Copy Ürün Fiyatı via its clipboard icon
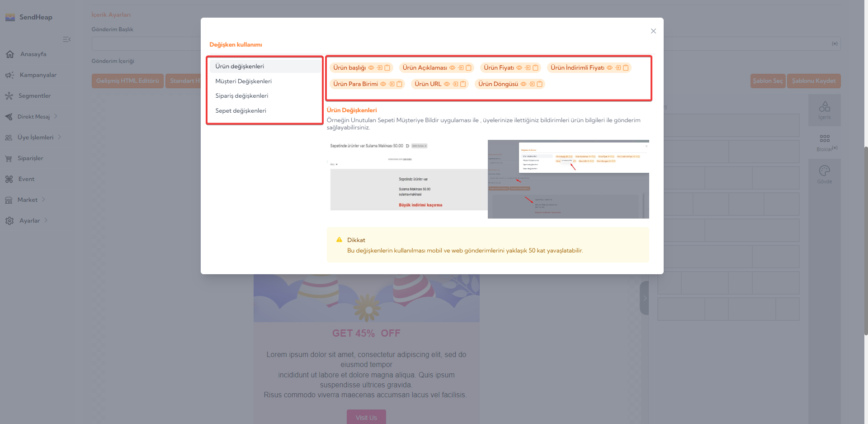Viewport: 868px width, 424px height. 536,68
